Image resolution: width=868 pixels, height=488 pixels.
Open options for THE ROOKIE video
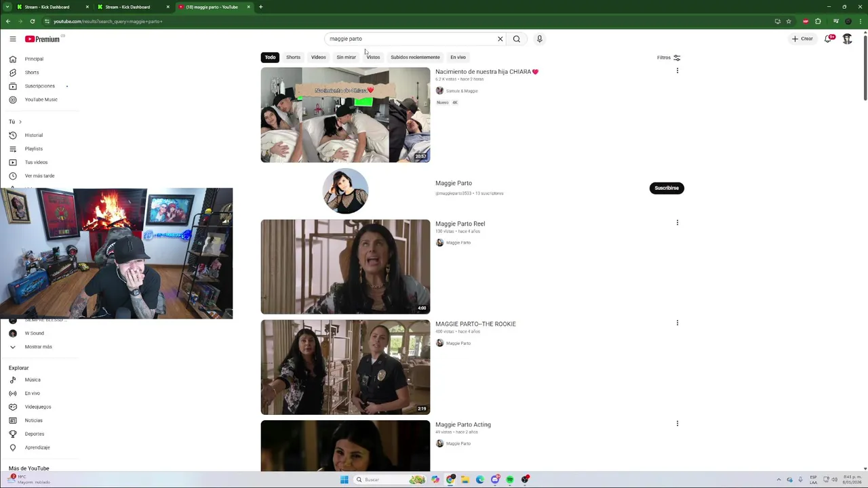pos(677,323)
